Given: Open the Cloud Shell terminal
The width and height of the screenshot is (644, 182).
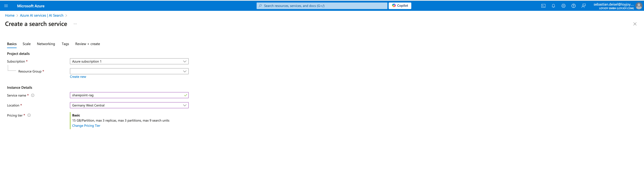Looking at the screenshot, I should click(543, 6).
